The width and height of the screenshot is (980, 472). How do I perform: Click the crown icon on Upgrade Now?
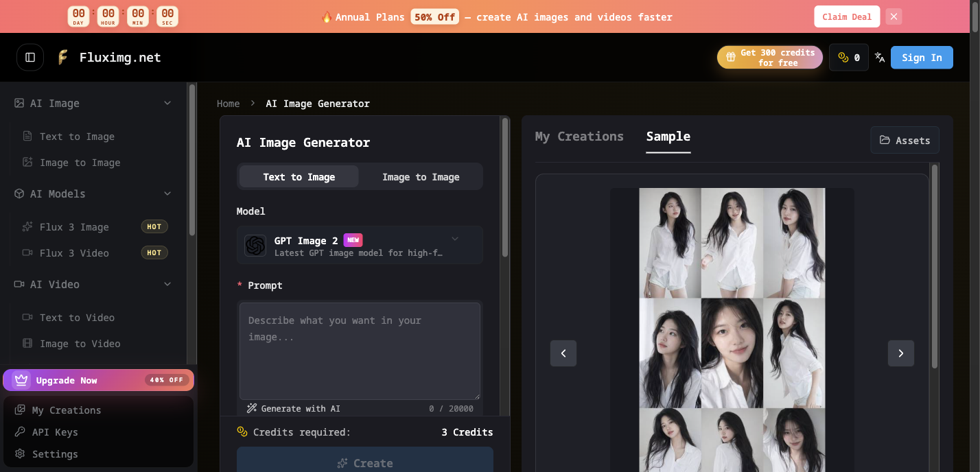(21, 380)
